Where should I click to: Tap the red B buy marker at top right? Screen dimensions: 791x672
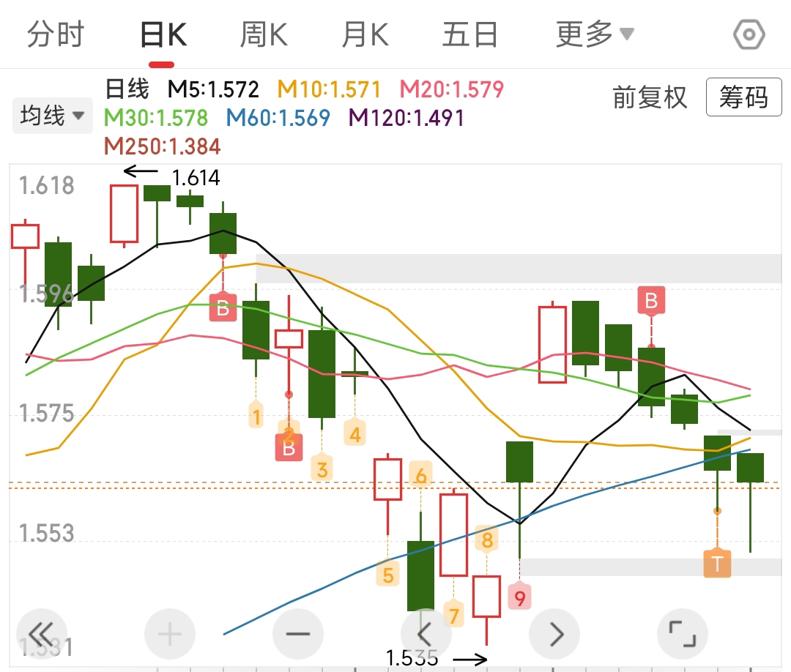point(651,300)
